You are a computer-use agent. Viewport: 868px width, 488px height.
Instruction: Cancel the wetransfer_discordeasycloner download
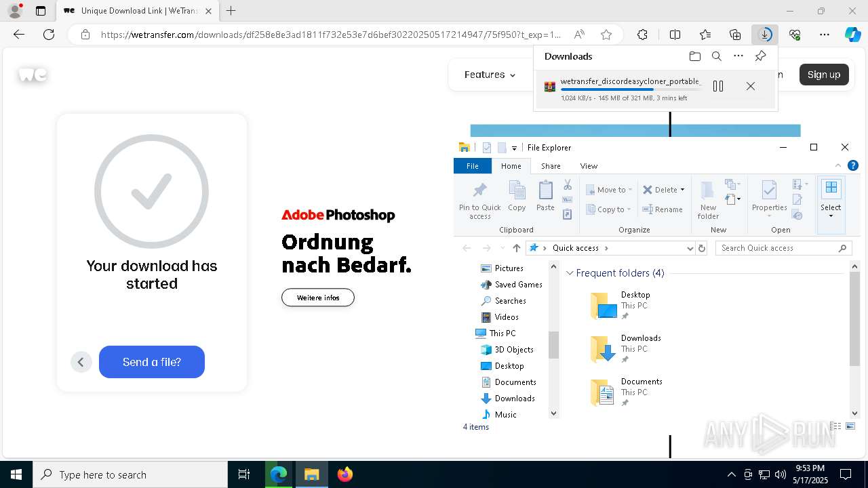[x=751, y=86]
